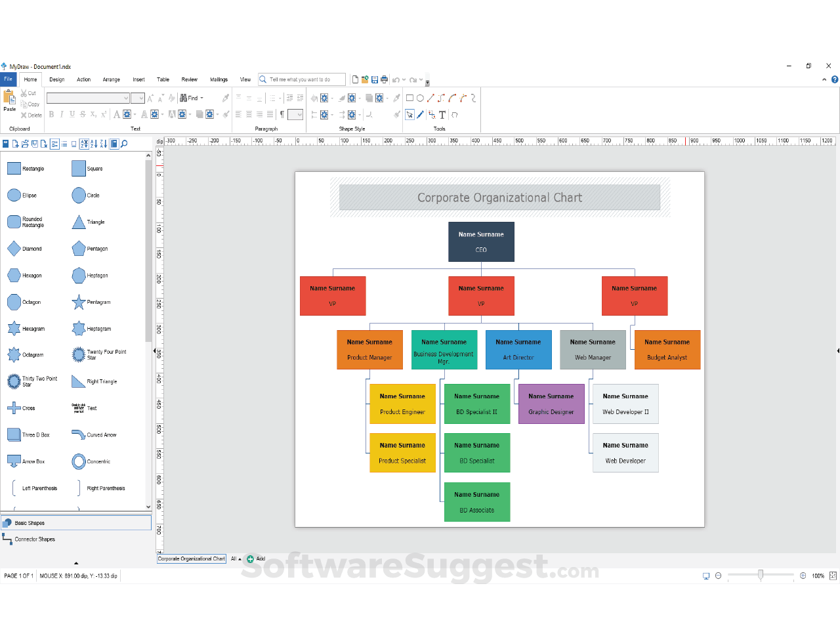Adjust the zoom slider handle
This screenshot has width=840, height=630.
coord(761,575)
